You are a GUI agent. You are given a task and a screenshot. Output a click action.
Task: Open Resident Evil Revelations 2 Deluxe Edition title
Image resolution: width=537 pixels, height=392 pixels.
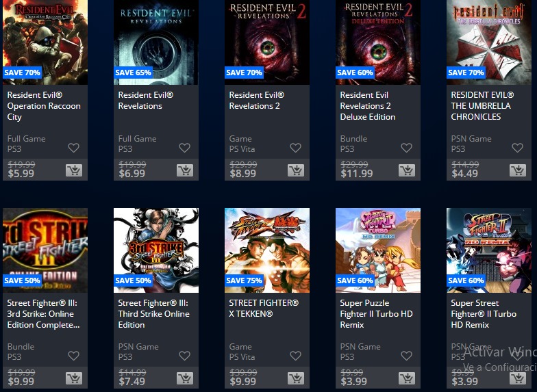click(367, 105)
